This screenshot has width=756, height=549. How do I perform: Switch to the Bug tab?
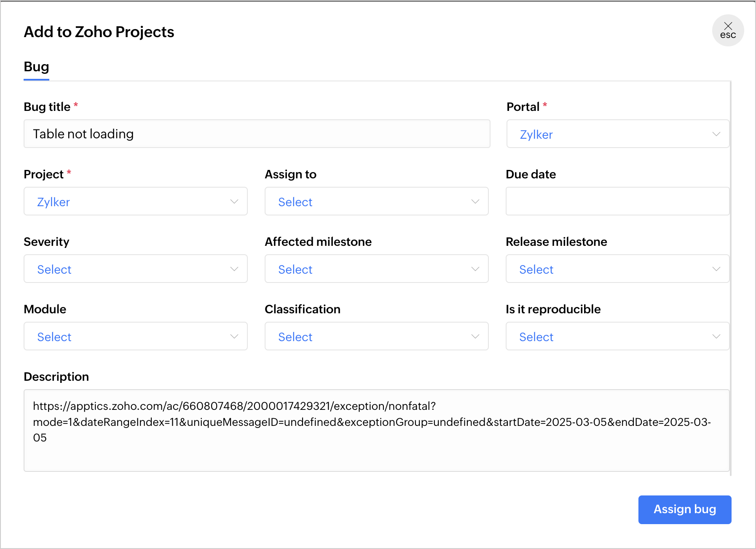pyautogui.click(x=36, y=67)
